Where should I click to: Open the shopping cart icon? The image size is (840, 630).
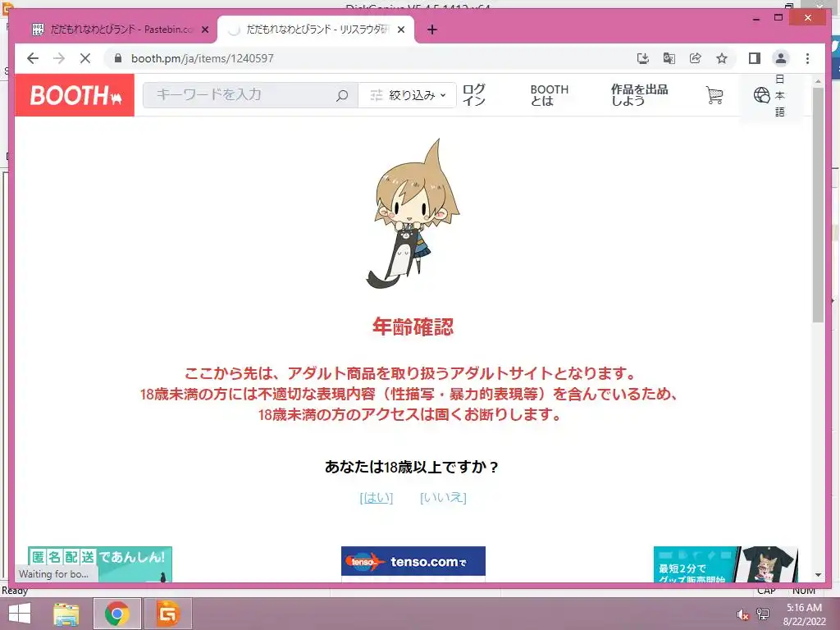pyautogui.click(x=714, y=95)
